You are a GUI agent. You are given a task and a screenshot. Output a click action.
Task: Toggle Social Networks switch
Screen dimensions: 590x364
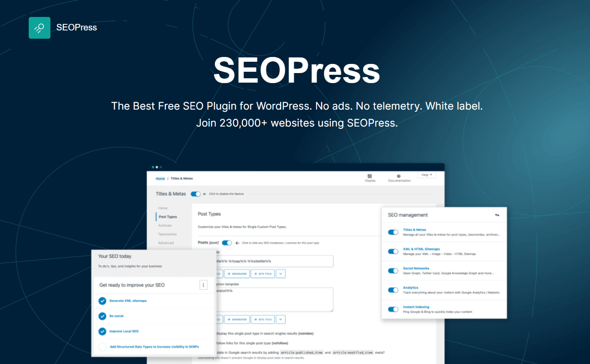(393, 270)
